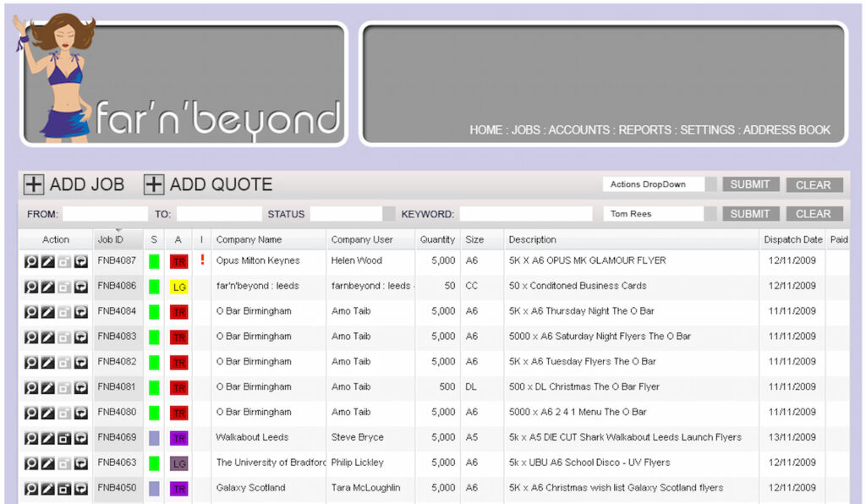Screen dimensions: 866x504
Task: Open the magnifier icon for job FNB4083
Action: click(31, 337)
